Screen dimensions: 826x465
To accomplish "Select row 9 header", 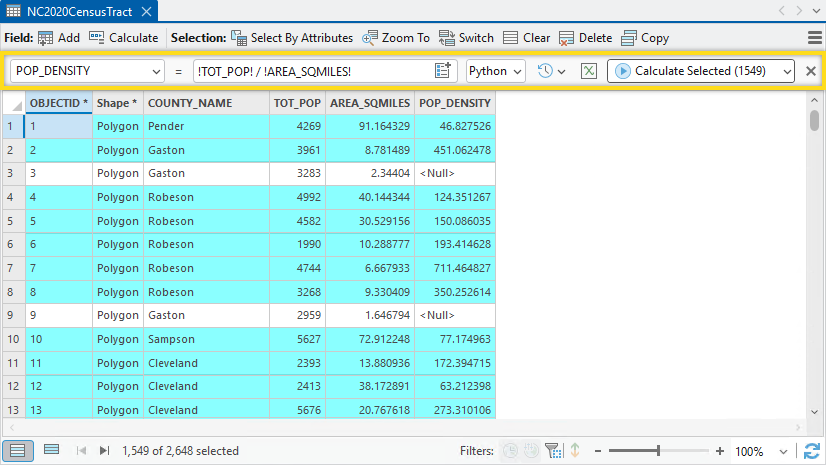I will click(x=14, y=315).
